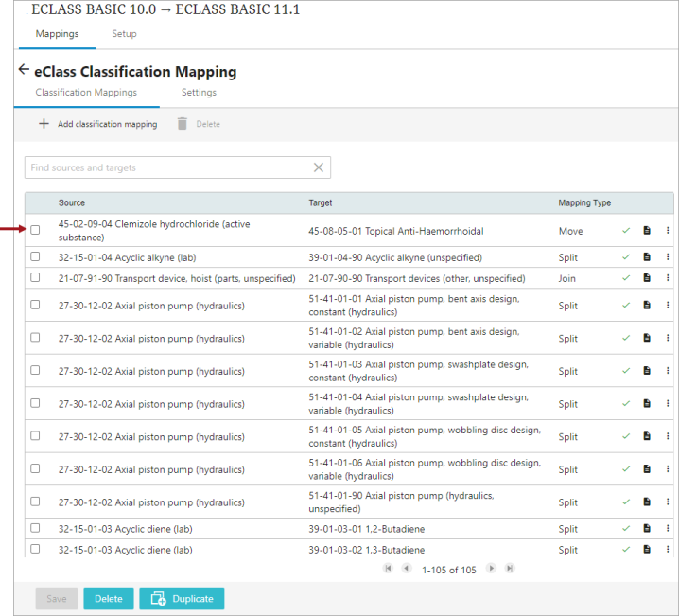
Task: Click the Target column header
Action: tap(321, 202)
